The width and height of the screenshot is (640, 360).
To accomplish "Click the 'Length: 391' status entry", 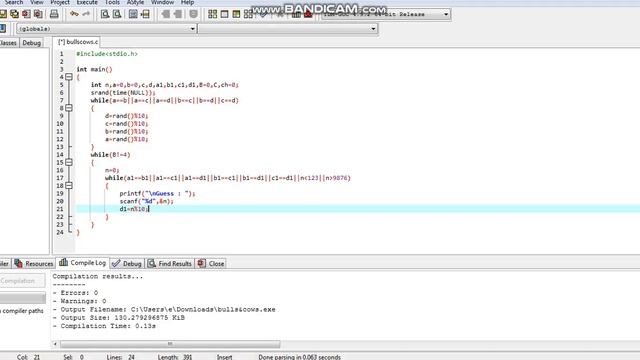I will click(175, 357).
